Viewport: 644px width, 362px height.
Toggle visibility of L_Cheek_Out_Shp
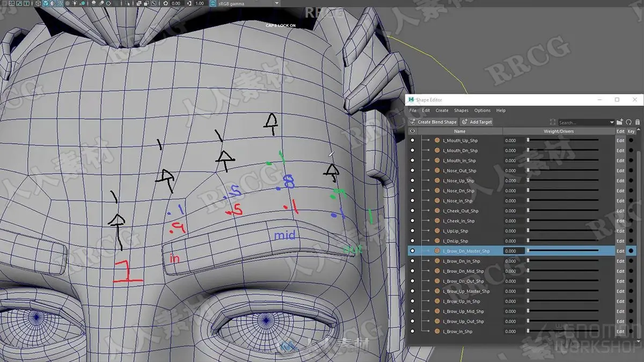point(413,211)
